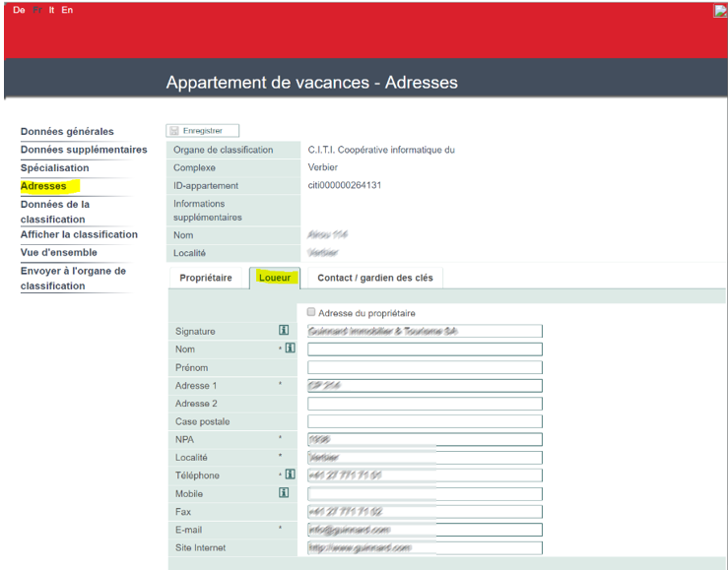Image resolution: width=728 pixels, height=570 pixels.
Task: Select the Loueur tab
Action: [274, 278]
